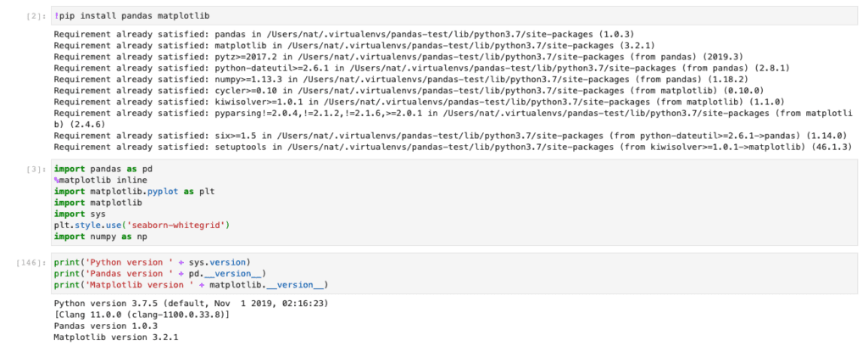
Task: Click the print 'Python version' code line
Action: coord(153,262)
